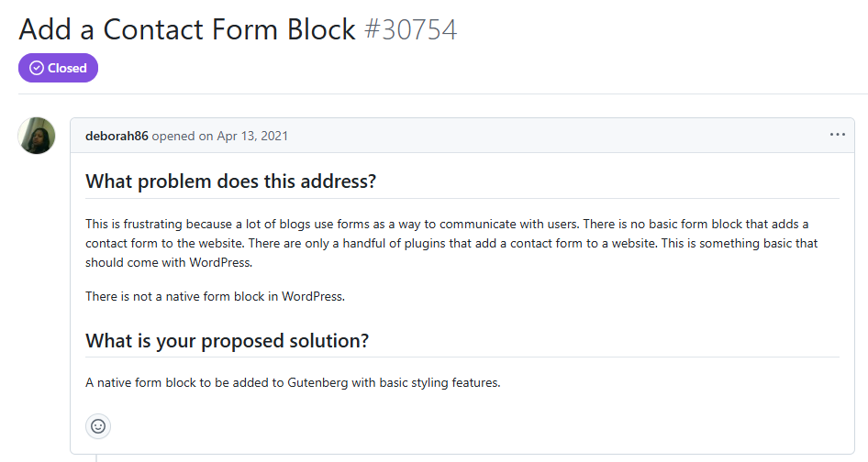Viewport: 868px width, 462px height.
Task: Click the sentence about a native form block for Gutenberg
Action: coord(293,382)
